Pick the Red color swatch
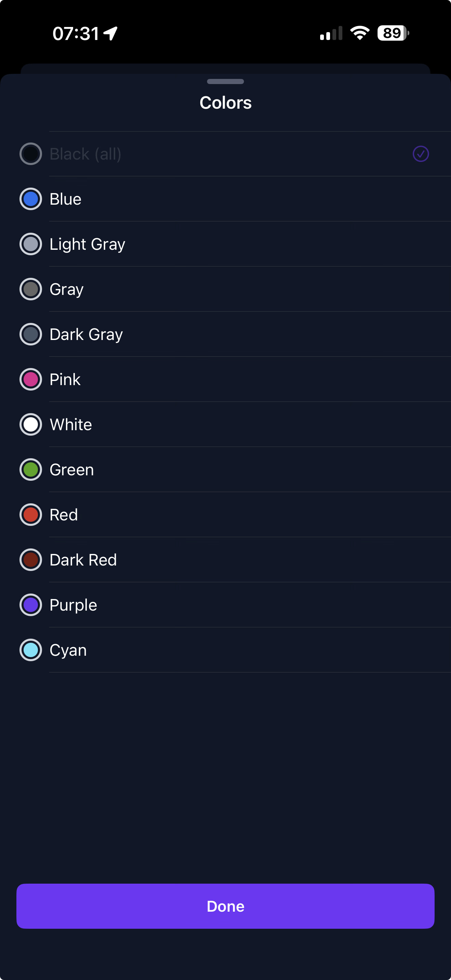451x980 pixels. (31, 515)
